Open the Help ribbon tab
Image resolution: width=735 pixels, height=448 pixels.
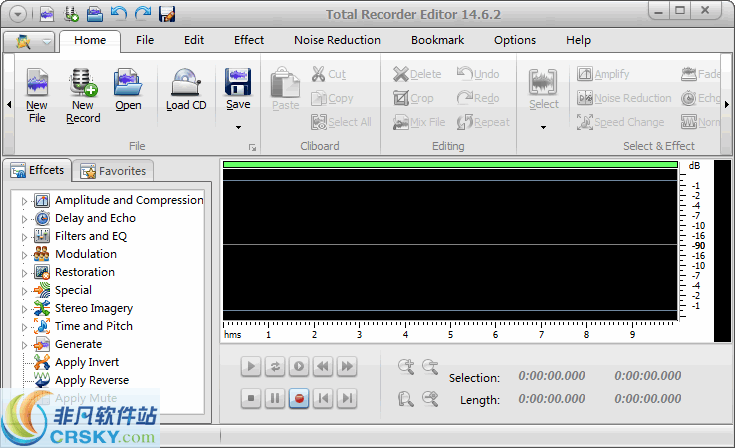[x=578, y=40]
